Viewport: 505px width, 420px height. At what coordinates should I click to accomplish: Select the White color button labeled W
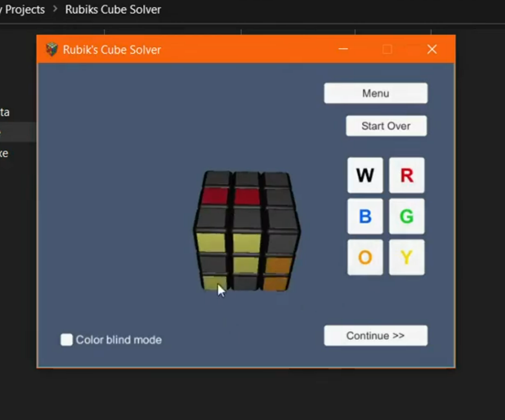pyautogui.click(x=365, y=175)
